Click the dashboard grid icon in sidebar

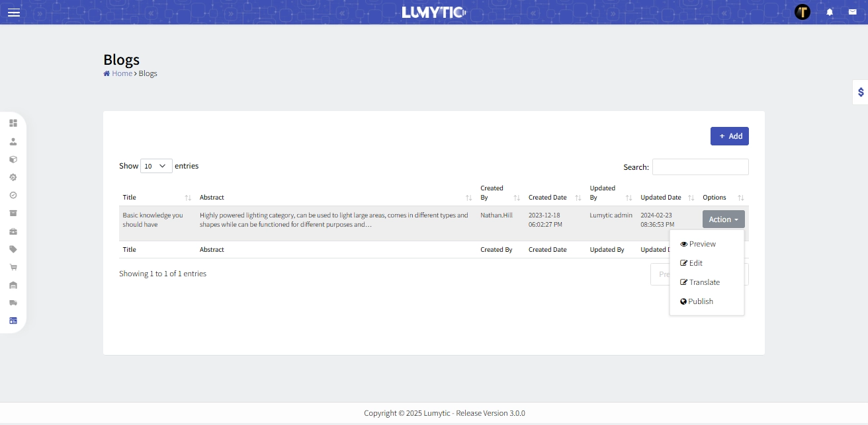click(x=13, y=123)
